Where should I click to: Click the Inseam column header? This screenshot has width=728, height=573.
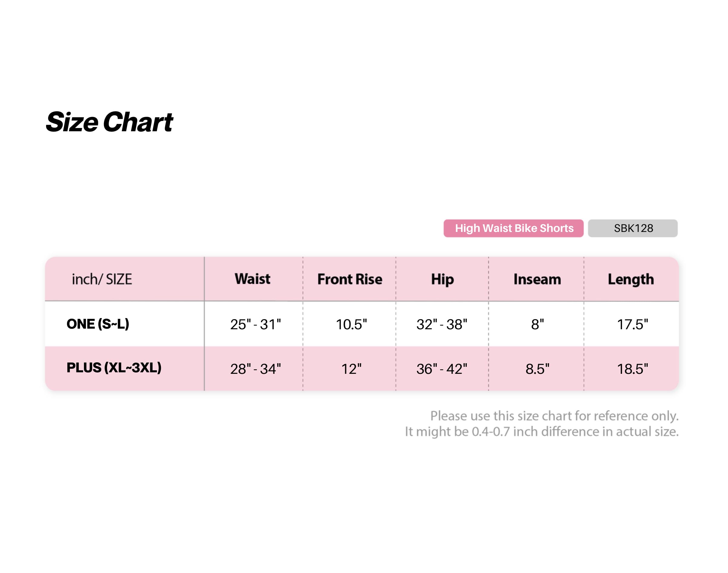tap(537, 279)
